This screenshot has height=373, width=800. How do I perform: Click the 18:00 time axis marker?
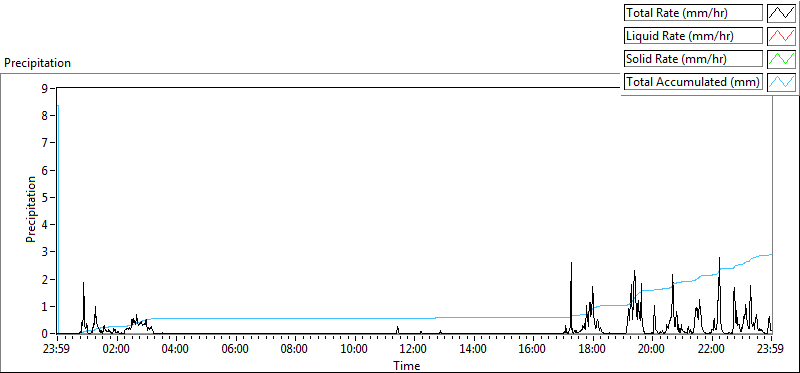(593, 350)
